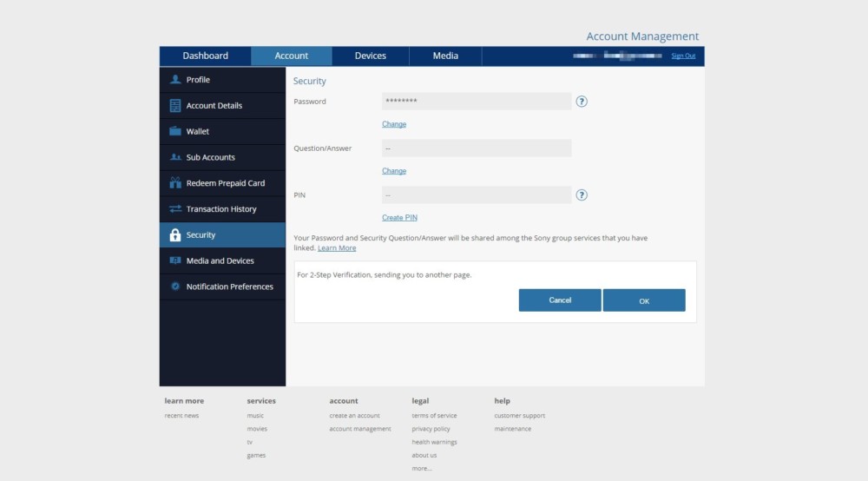Image resolution: width=868 pixels, height=481 pixels.
Task: Click the Question/Answer input field
Action: point(477,148)
